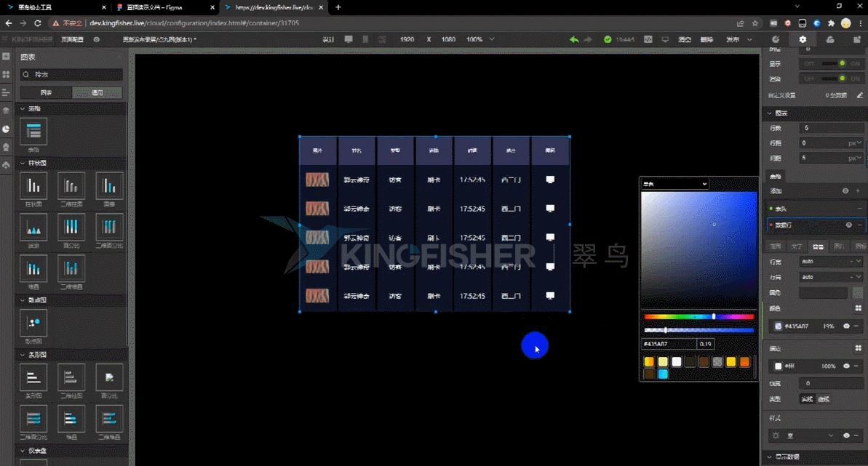The width and height of the screenshot is (868, 466).
Task: Open the settings gear tab in right panel
Action: (x=803, y=39)
